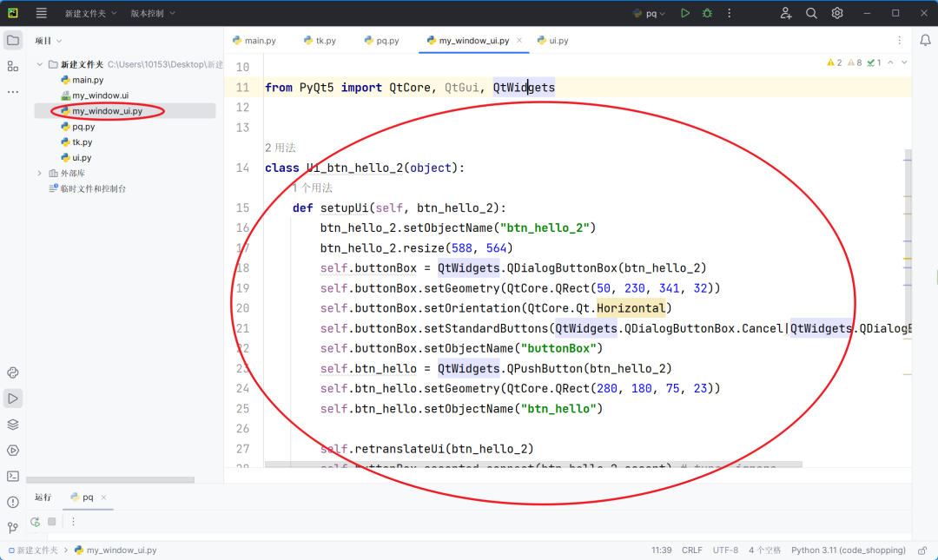Viewport: 938px width, 560px height.
Task: Open Services tool window icon
Action: (12, 451)
